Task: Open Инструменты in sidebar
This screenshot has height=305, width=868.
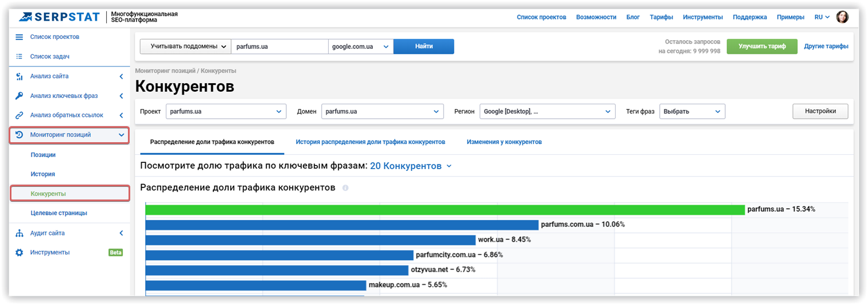Action: pyautogui.click(x=50, y=252)
